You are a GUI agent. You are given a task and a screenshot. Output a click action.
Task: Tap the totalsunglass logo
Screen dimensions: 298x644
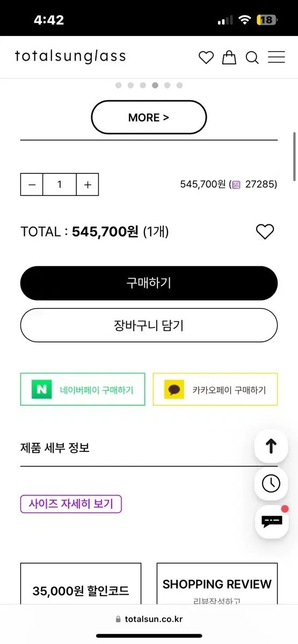(x=70, y=56)
